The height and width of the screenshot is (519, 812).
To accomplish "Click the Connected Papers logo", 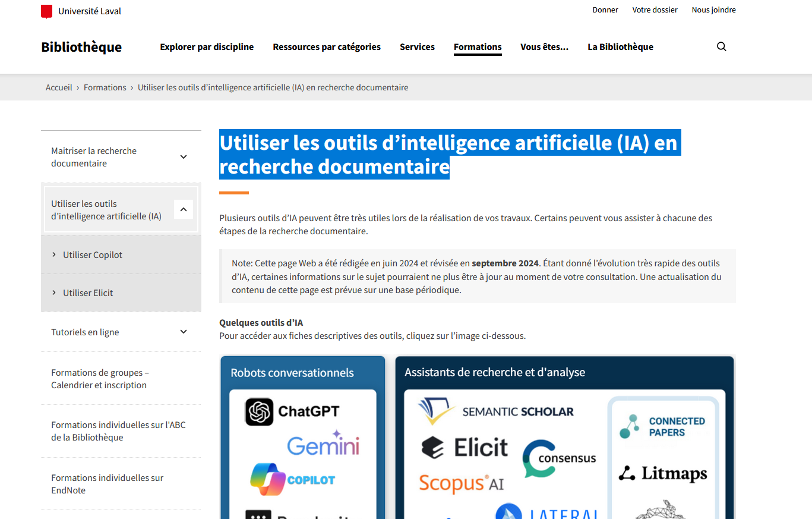I will [662, 427].
